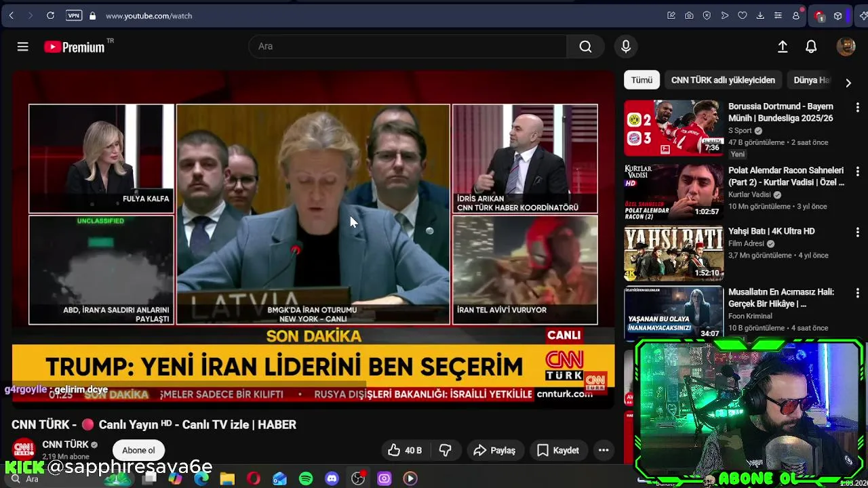The image size is (868, 488).
Task: Open easy setup sliders icon
Action: point(778,16)
